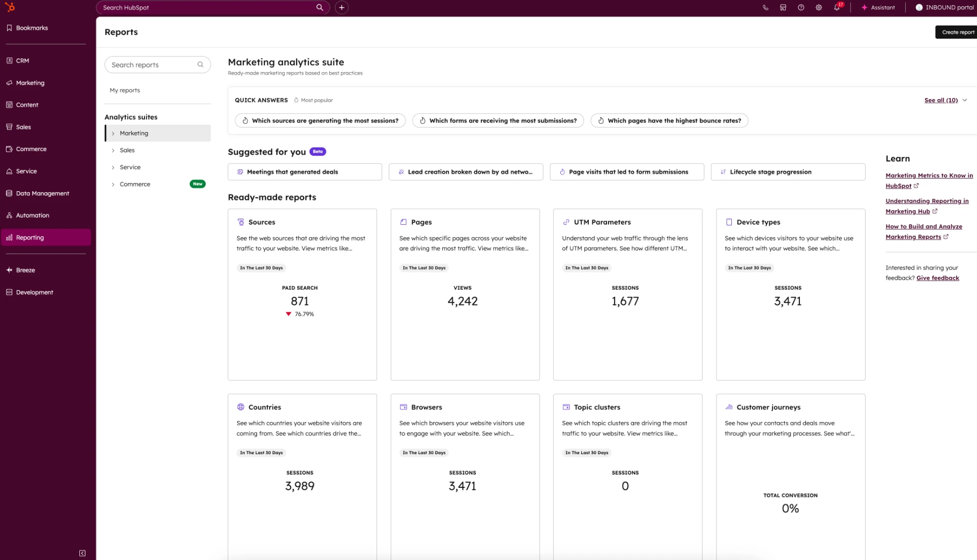Viewport: 977px width, 560px height.
Task: Open Meetings that generated deals suggestion
Action: pos(305,172)
